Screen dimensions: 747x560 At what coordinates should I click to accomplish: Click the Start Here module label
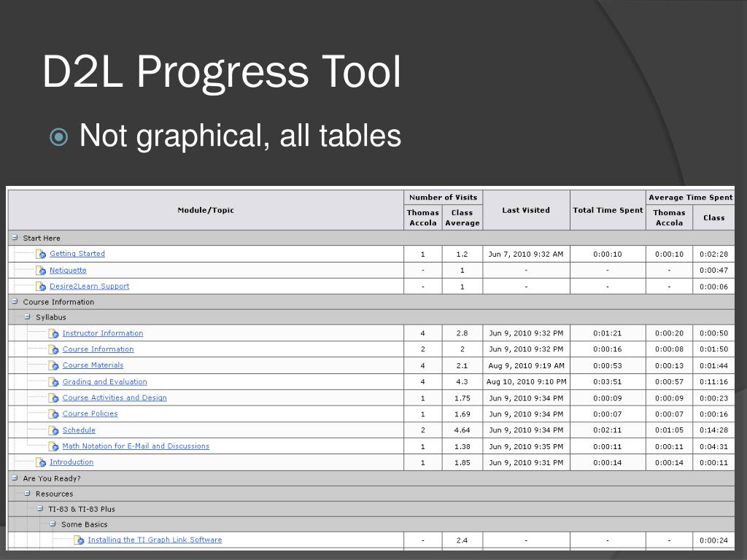coord(42,238)
